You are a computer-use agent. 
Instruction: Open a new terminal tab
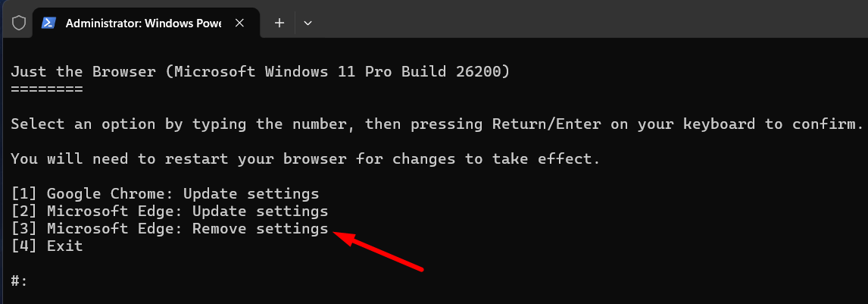pos(279,23)
